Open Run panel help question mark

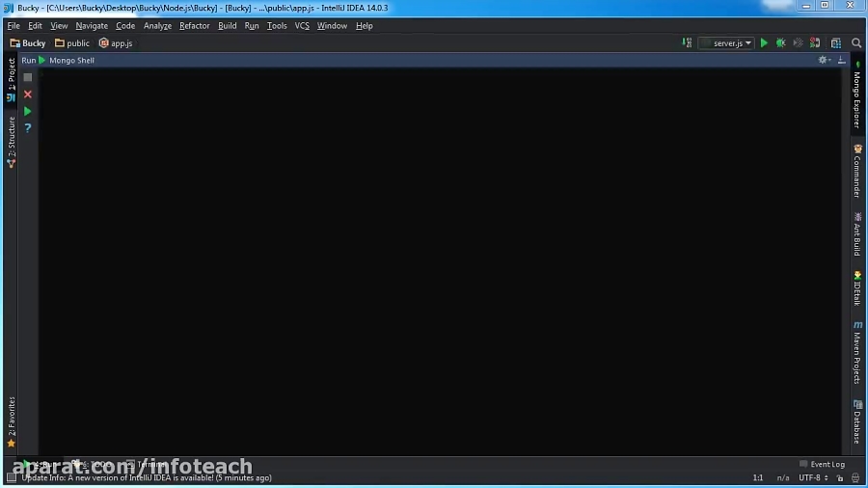tap(28, 128)
